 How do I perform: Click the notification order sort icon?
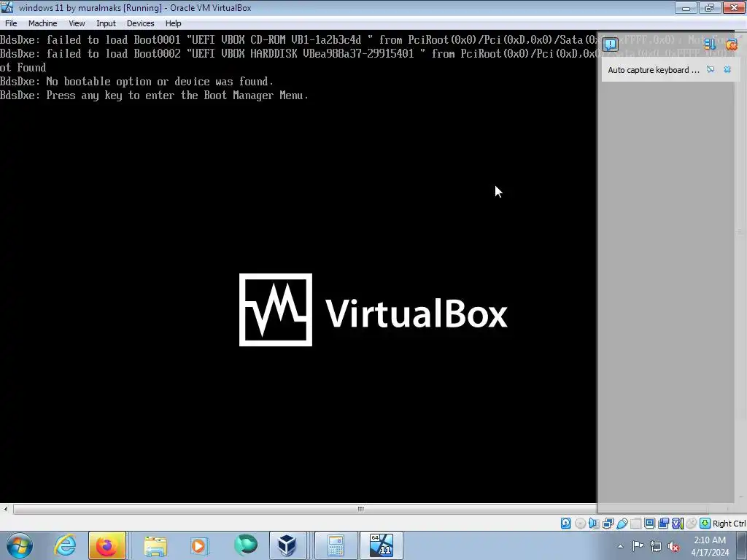tap(710, 44)
